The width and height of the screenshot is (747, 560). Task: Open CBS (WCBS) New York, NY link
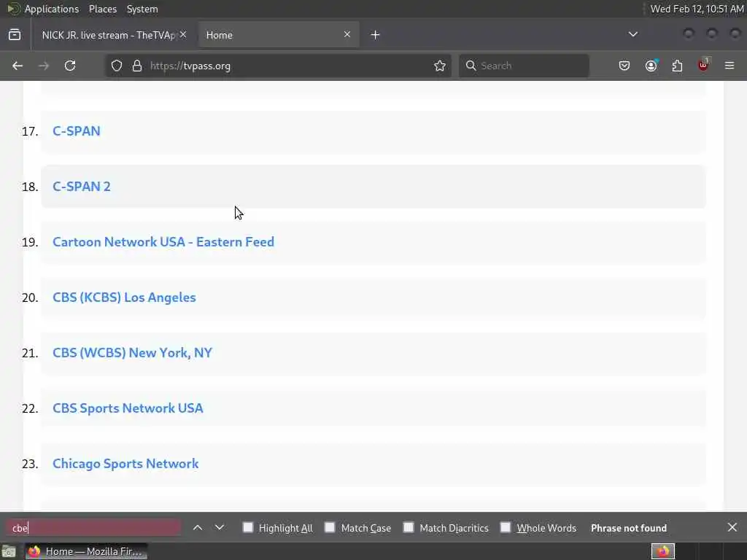pos(133,353)
